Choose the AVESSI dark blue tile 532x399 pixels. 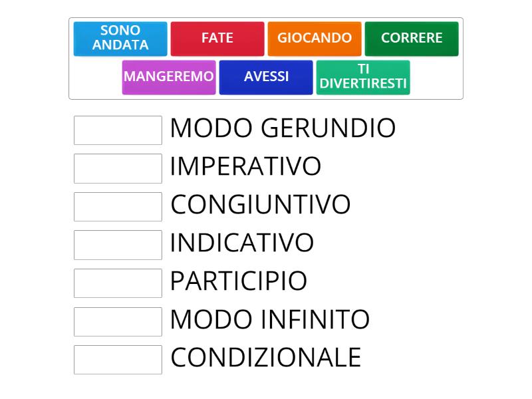coord(265,77)
